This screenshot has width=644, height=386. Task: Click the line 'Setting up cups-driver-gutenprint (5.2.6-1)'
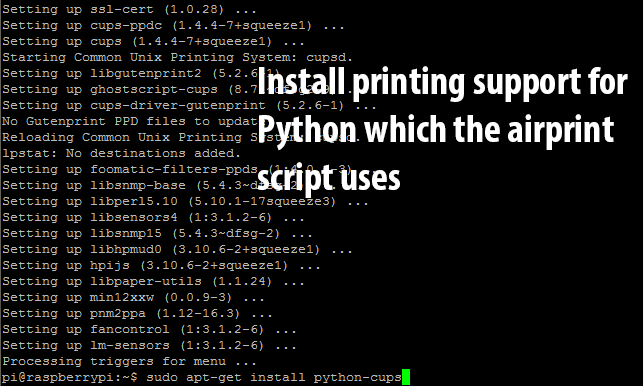(x=189, y=105)
